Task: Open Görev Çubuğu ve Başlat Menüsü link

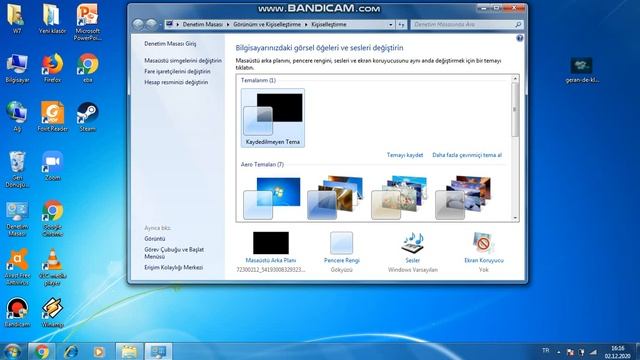Action: pos(174,253)
